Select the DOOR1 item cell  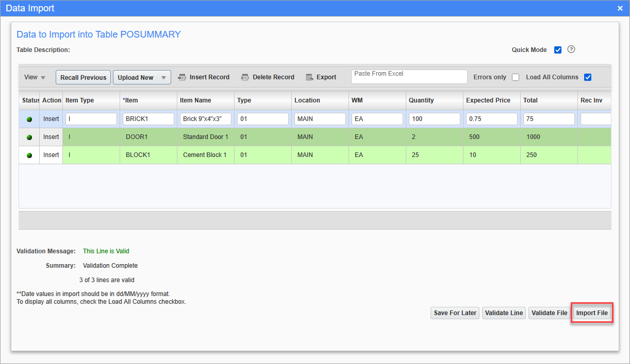point(148,137)
